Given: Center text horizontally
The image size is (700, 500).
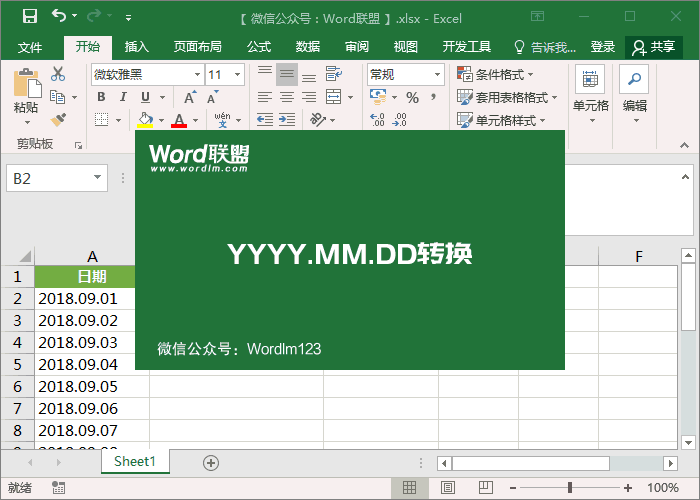Looking at the screenshot, I should (287, 97).
